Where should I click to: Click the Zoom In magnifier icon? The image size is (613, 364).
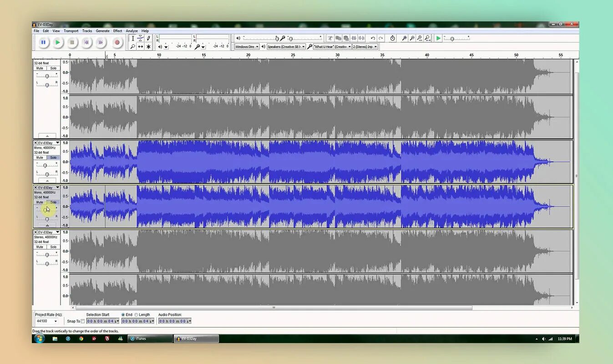pyautogui.click(x=404, y=38)
